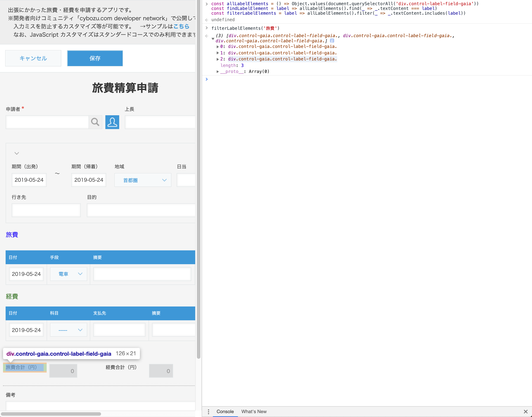
Task: Collapse the trip details group chevron
Action: pyautogui.click(x=17, y=153)
